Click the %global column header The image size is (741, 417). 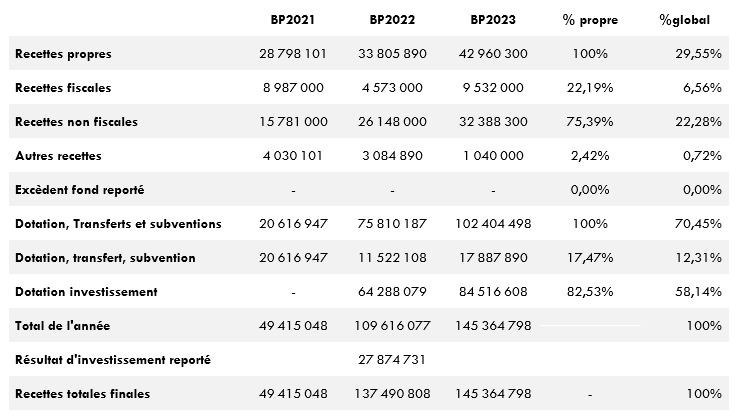click(x=688, y=20)
